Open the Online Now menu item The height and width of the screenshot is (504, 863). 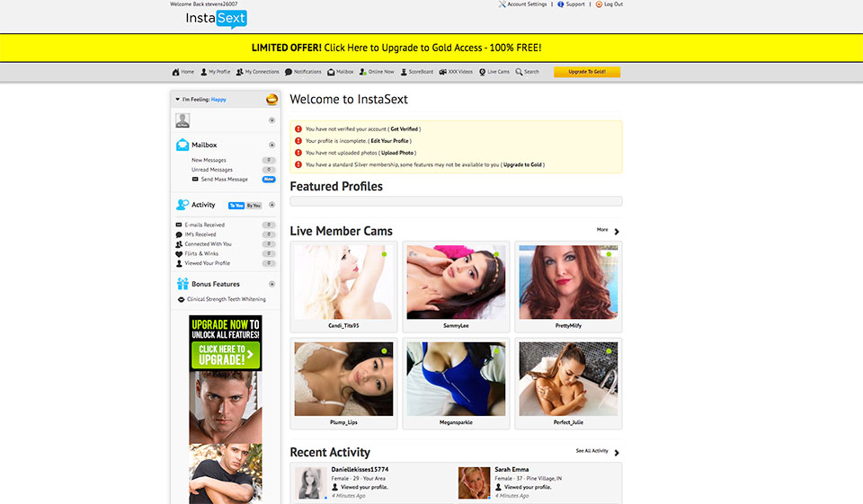pos(377,72)
